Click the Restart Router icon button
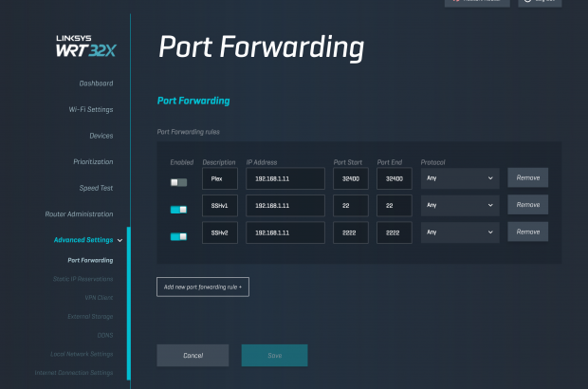 [x=475, y=3]
